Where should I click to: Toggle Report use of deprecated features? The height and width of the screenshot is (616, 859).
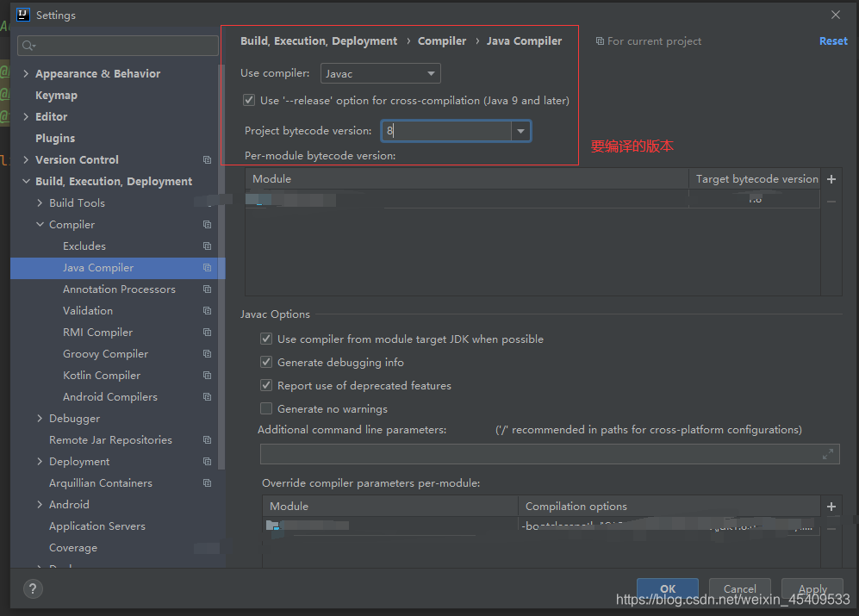266,385
